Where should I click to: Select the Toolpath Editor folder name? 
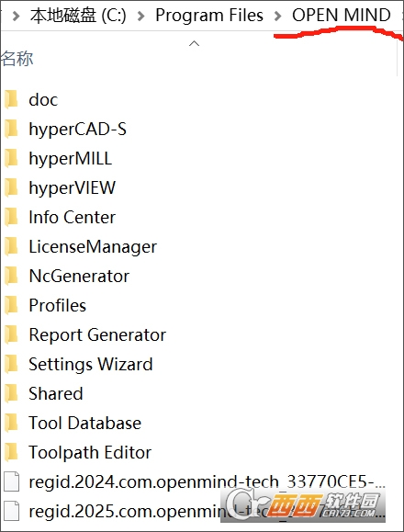(x=90, y=452)
